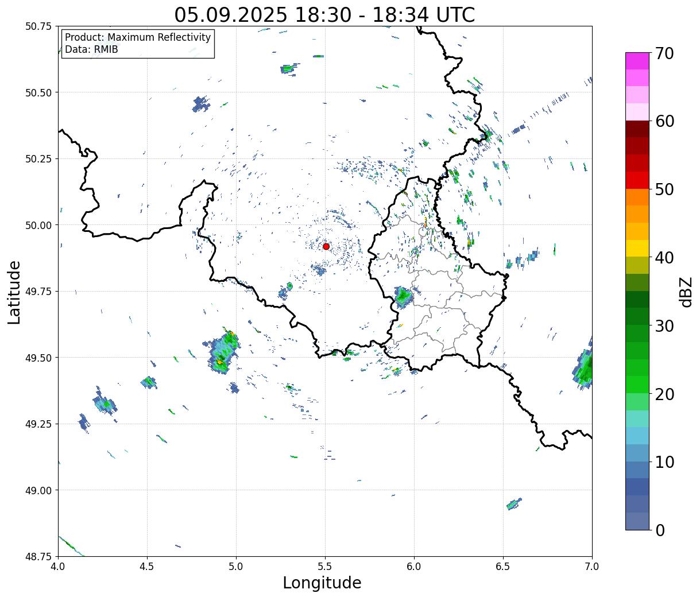Image resolution: width=700 pixels, height=597 pixels.
Task: Click the latitude tick label 49.00
Action: (x=38, y=490)
